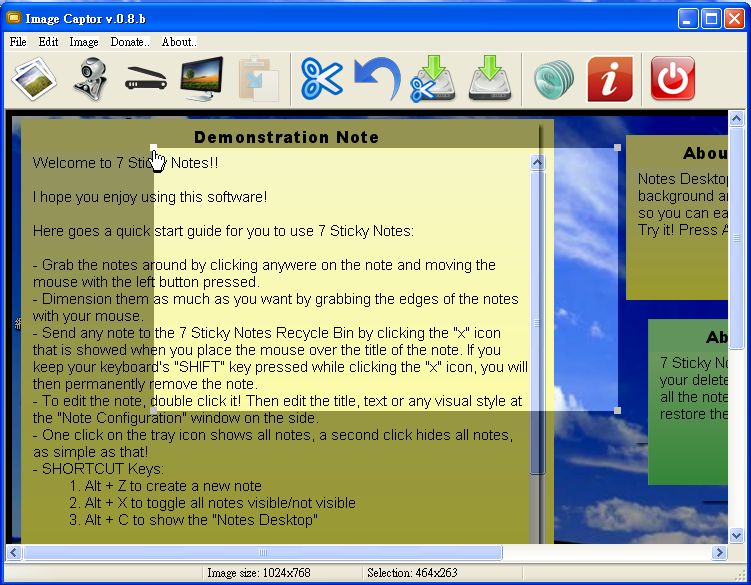Click 'Selection: 464x263' status text

(412, 573)
